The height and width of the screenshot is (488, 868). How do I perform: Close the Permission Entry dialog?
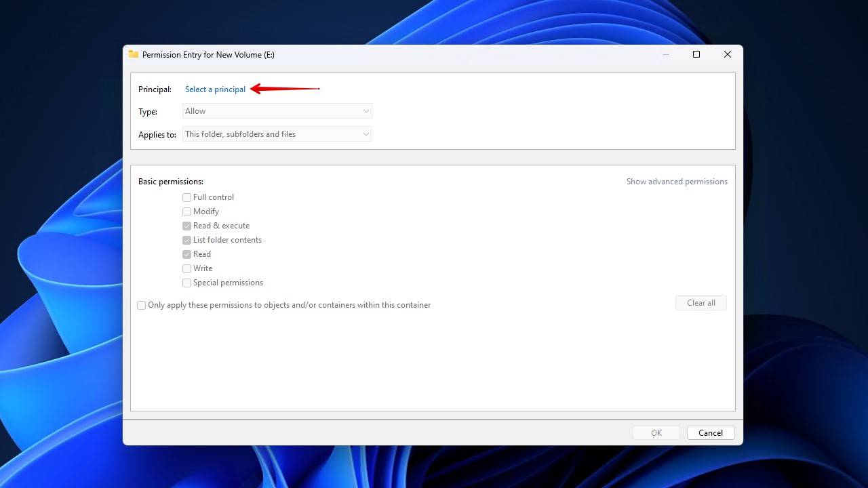point(727,54)
